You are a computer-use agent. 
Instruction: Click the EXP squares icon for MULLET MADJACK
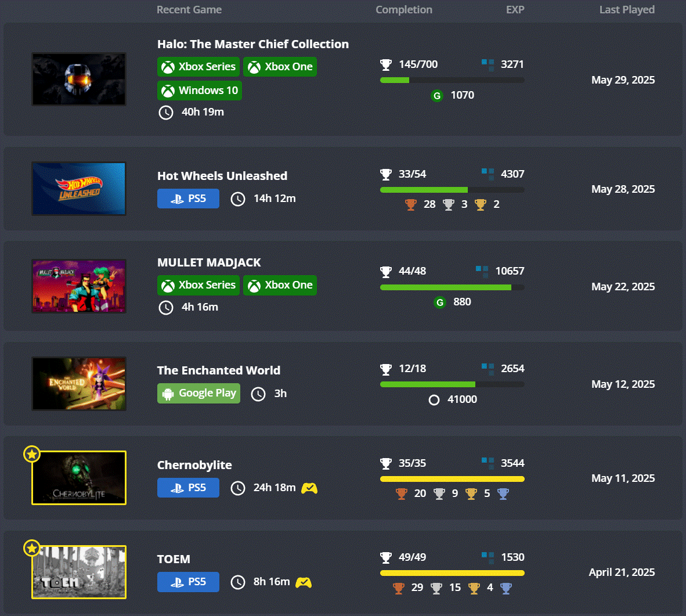point(482,271)
